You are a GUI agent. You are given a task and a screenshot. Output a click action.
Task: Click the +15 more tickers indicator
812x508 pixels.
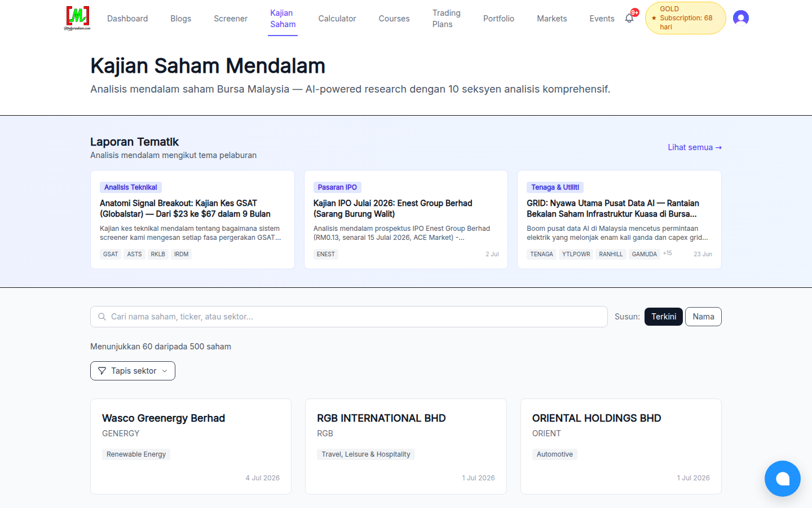point(667,253)
